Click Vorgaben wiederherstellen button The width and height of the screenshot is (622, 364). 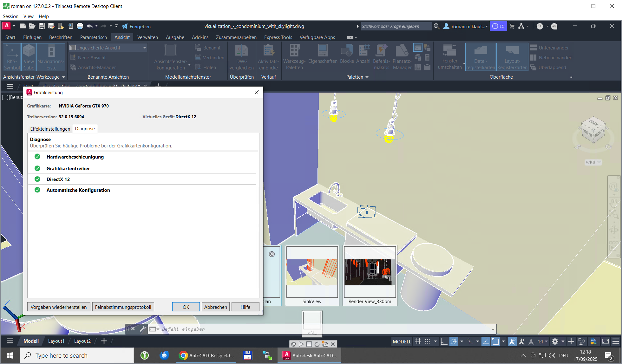coord(59,307)
